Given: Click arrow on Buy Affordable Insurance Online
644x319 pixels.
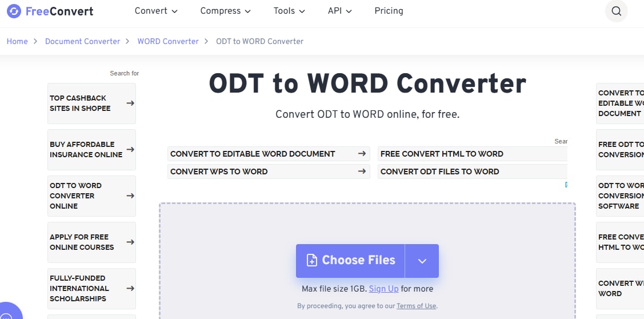Looking at the screenshot, I should point(130,149).
